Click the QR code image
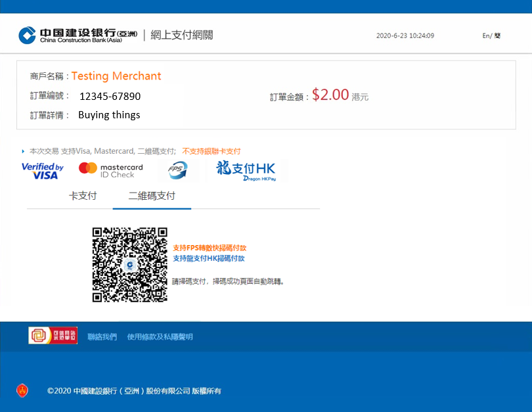Image resolution: width=532 pixels, height=412 pixels. click(130, 264)
